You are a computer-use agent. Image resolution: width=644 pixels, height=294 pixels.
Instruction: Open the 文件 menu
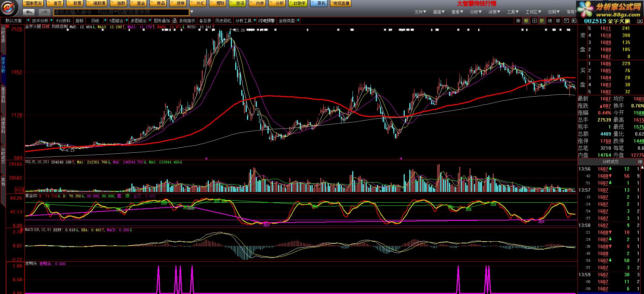click(x=420, y=12)
